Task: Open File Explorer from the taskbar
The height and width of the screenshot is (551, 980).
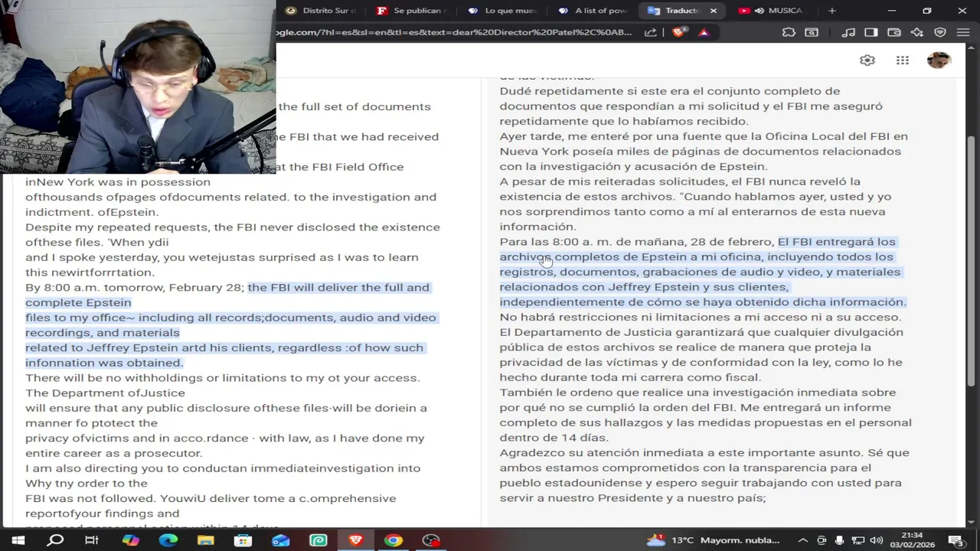Action: (205, 540)
